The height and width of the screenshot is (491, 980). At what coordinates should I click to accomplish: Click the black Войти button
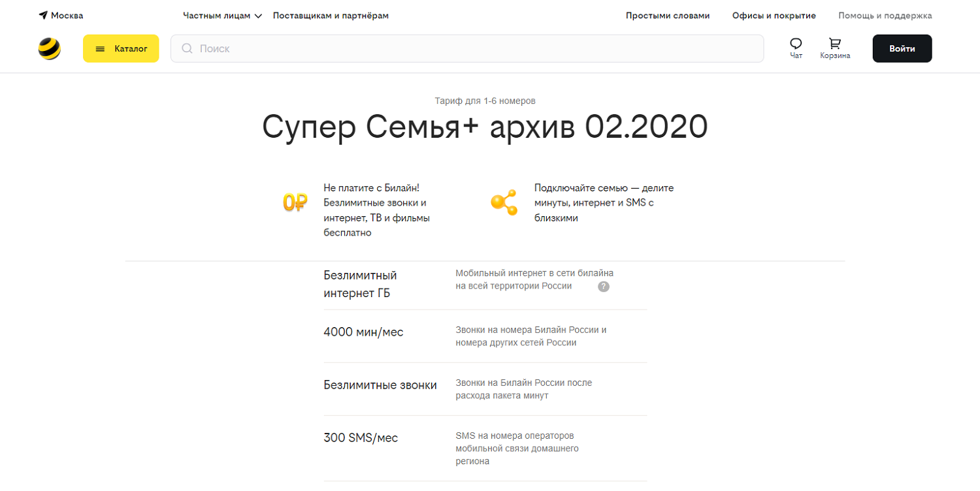coord(902,49)
